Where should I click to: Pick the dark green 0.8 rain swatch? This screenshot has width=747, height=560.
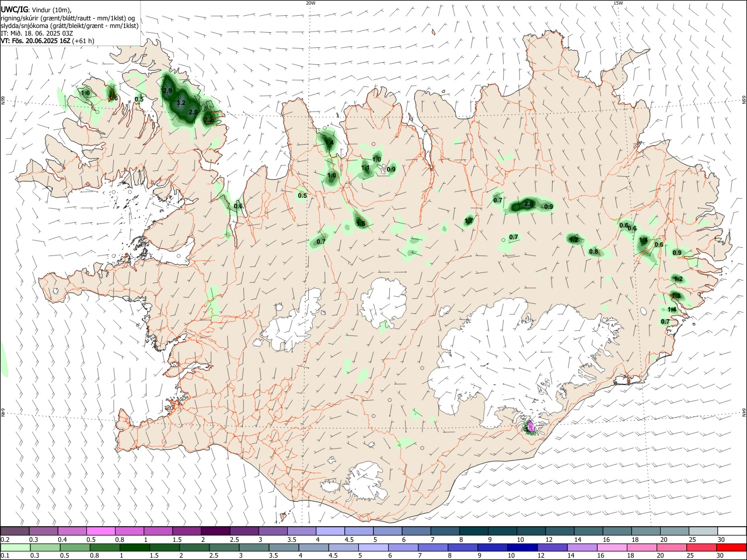coord(104,547)
